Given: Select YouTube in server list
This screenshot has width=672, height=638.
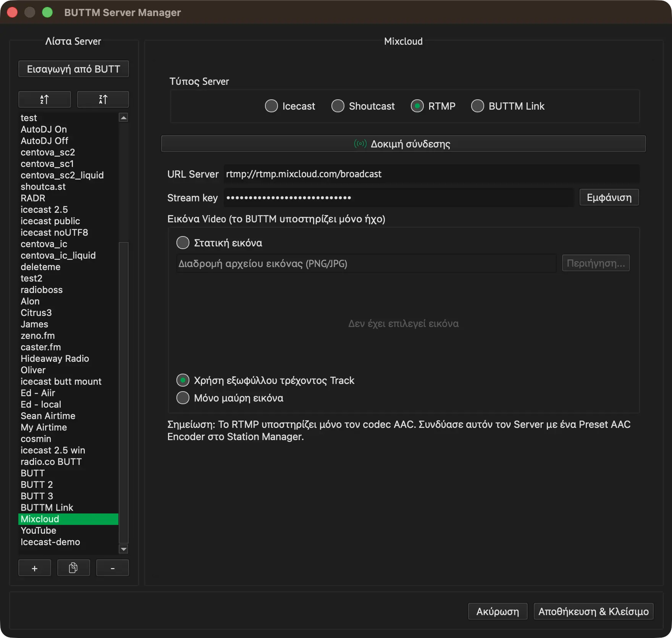Looking at the screenshot, I should (68, 531).
